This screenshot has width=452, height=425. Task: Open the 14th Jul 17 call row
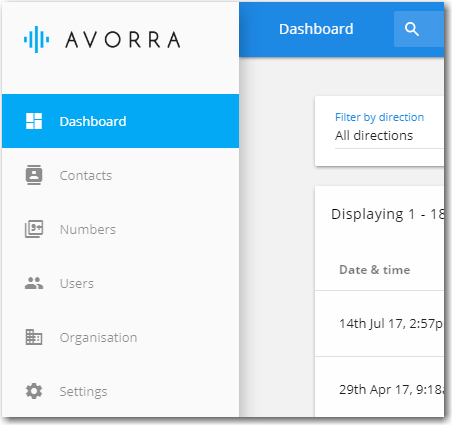379,324
